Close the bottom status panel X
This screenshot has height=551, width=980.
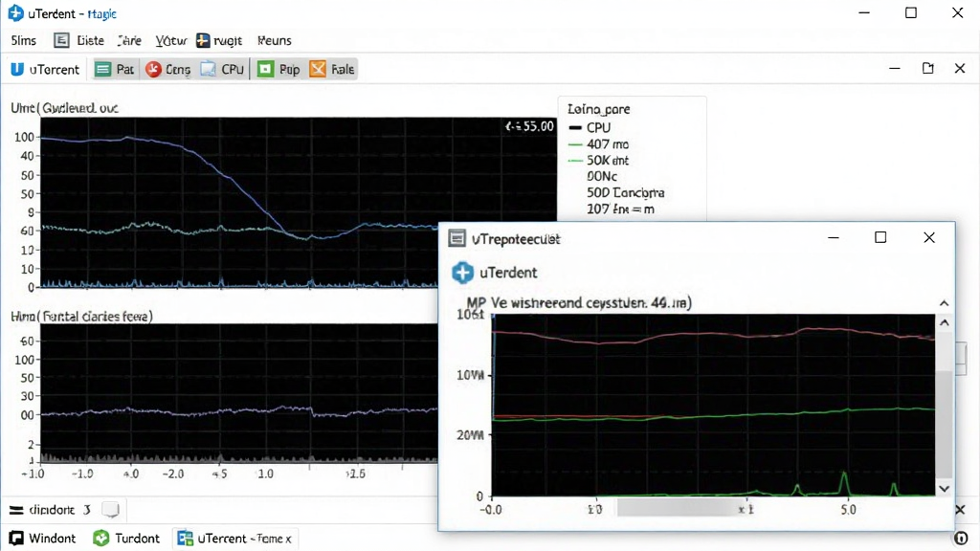point(960,510)
